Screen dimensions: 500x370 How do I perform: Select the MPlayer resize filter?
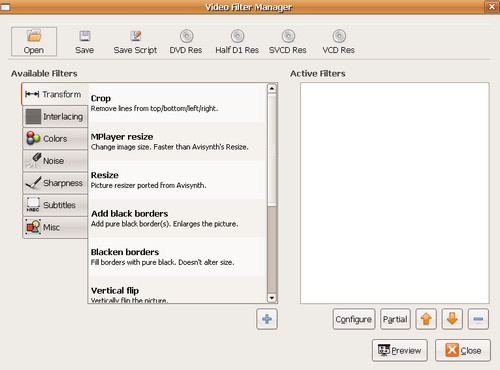[177, 142]
